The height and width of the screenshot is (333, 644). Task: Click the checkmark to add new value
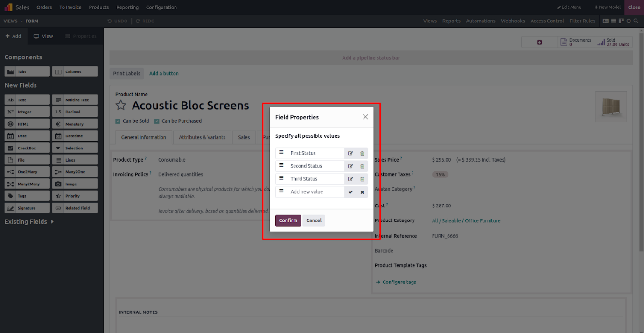point(350,192)
